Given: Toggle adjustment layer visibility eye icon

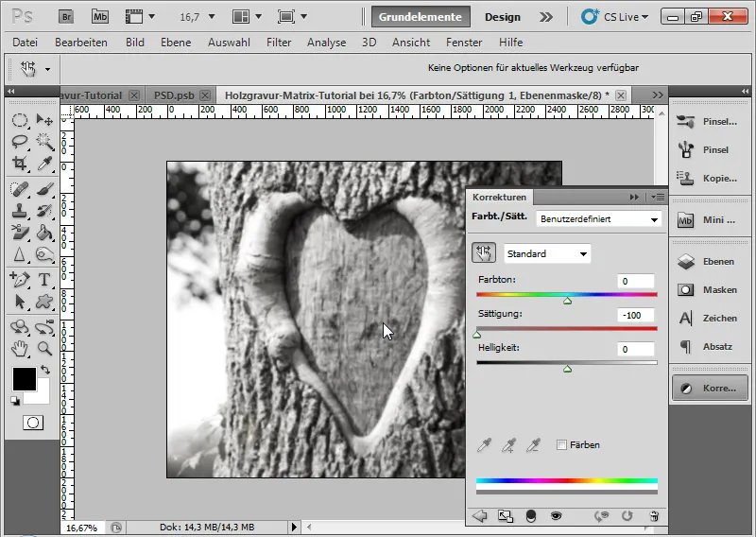Looking at the screenshot, I should (x=556, y=516).
